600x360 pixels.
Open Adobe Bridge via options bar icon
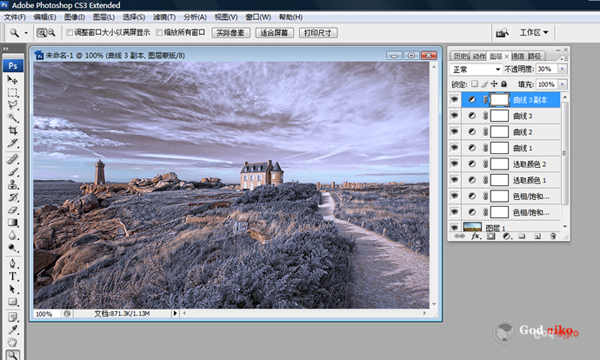(x=502, y=33)
